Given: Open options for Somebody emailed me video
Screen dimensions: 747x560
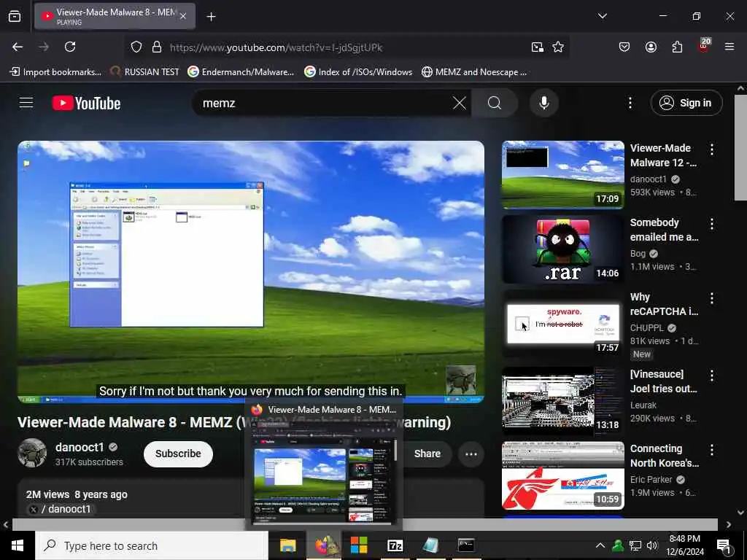Looking at the screenshot, I should pyautogui.click(x=712, y=223).
